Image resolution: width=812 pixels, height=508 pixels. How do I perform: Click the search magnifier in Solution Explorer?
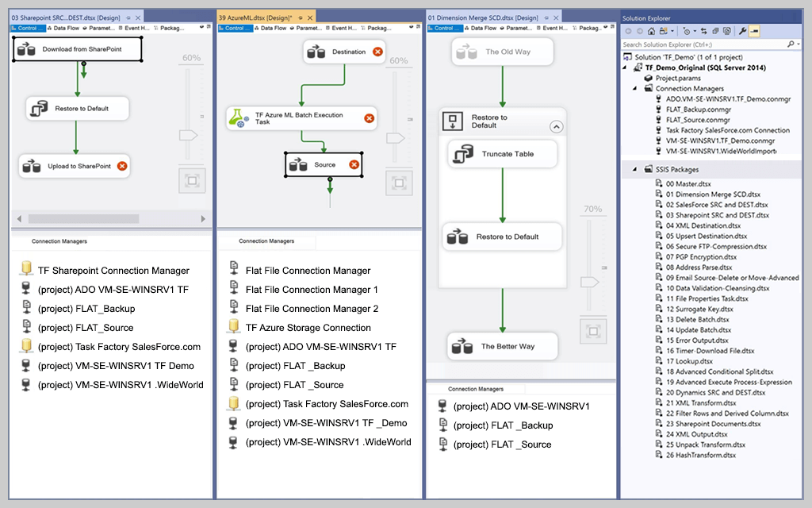(791, 44)
